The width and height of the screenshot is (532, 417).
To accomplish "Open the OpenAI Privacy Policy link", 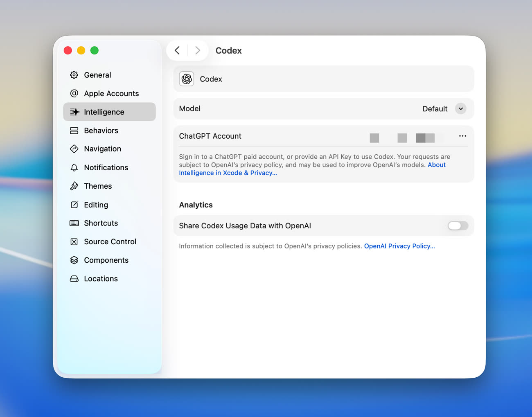I will [399, 246].
